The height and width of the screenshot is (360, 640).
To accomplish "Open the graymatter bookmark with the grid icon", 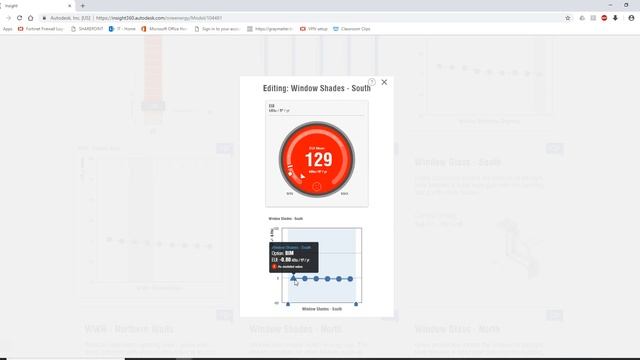I will click(270, 29).
